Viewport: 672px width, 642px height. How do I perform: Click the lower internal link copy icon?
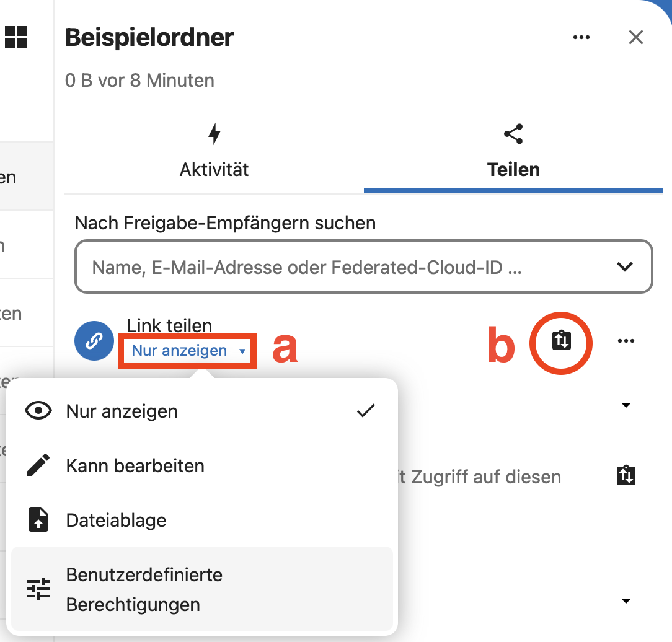(x=626, y=476)
